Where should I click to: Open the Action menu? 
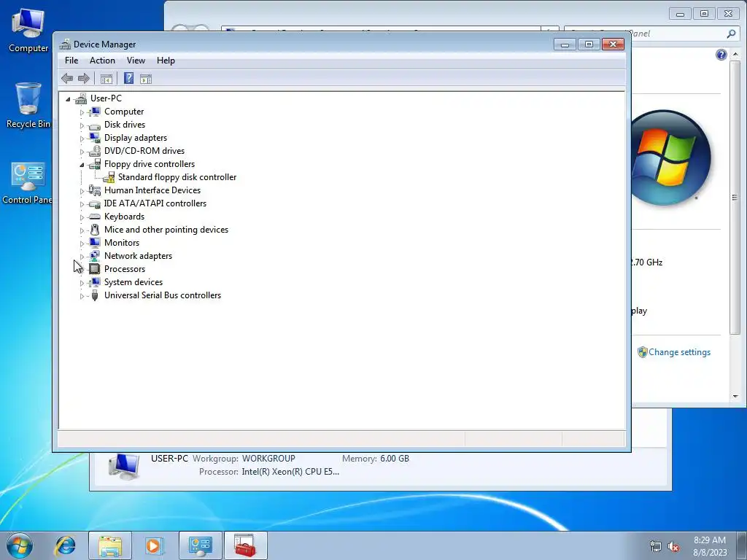[x=102, y=61]
